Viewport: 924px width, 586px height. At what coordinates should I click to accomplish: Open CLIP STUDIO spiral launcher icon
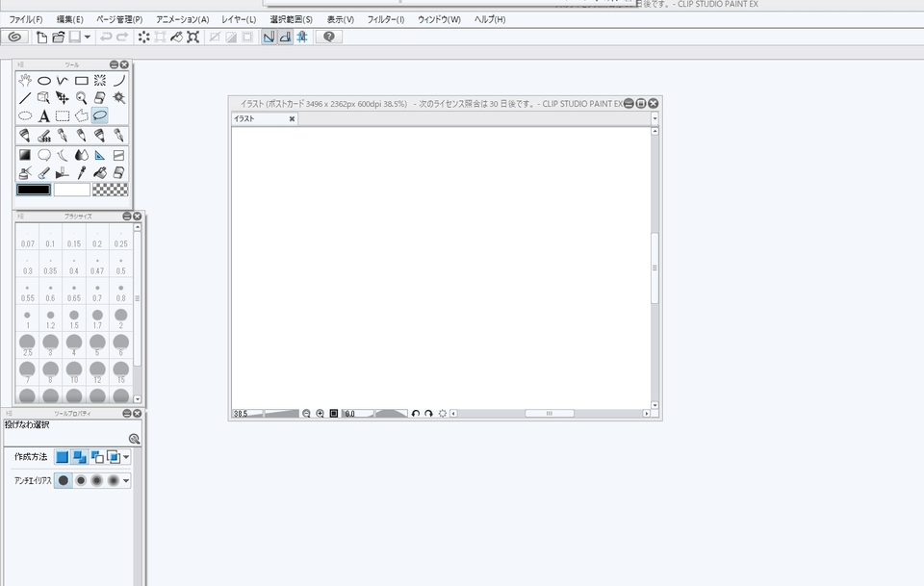[14, 37]
